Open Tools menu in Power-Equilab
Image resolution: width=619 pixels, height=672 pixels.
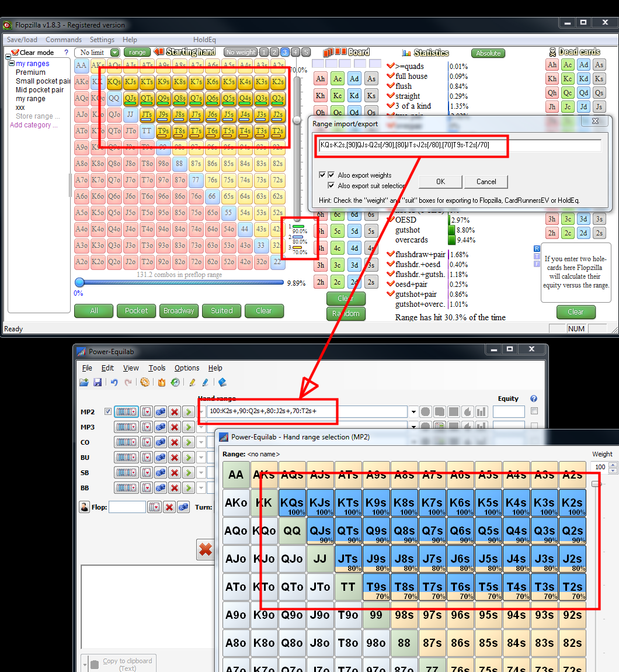point(157,368)
